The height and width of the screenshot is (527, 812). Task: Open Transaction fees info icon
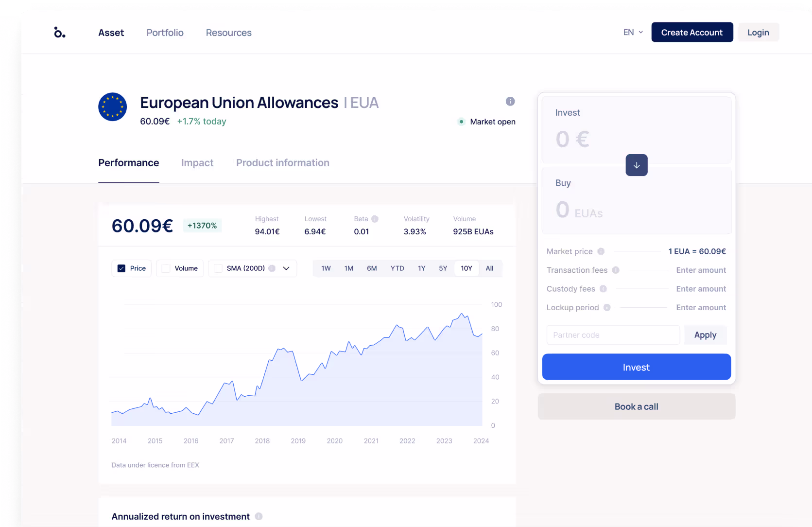click(x=616, y=270)
